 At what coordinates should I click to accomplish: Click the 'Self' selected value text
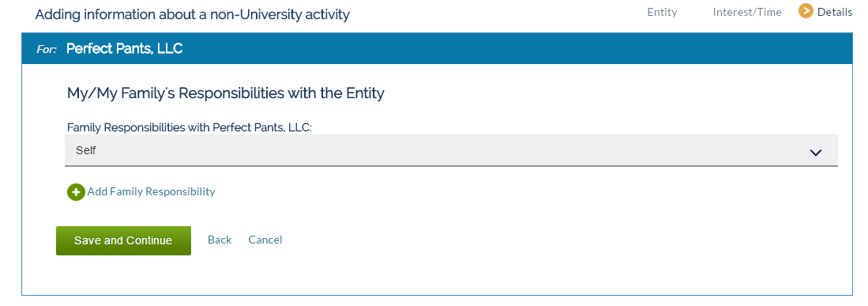[x=86, y=150]
